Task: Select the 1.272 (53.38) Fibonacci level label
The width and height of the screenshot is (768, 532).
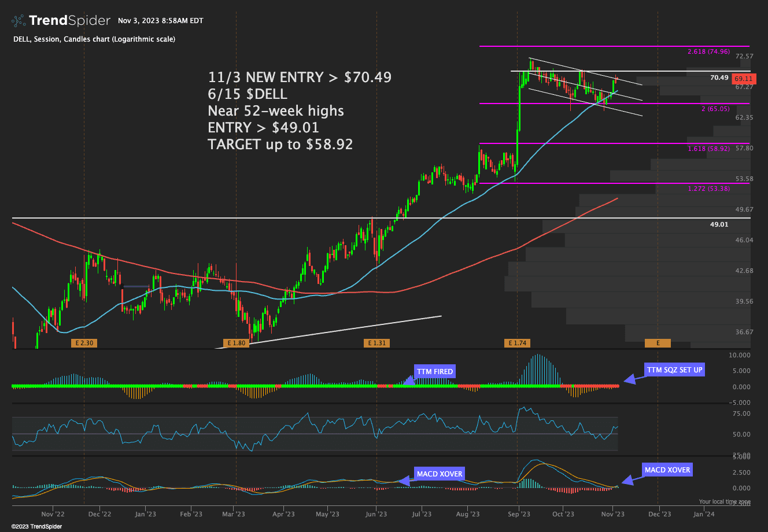Action: [x=717, y=189]
